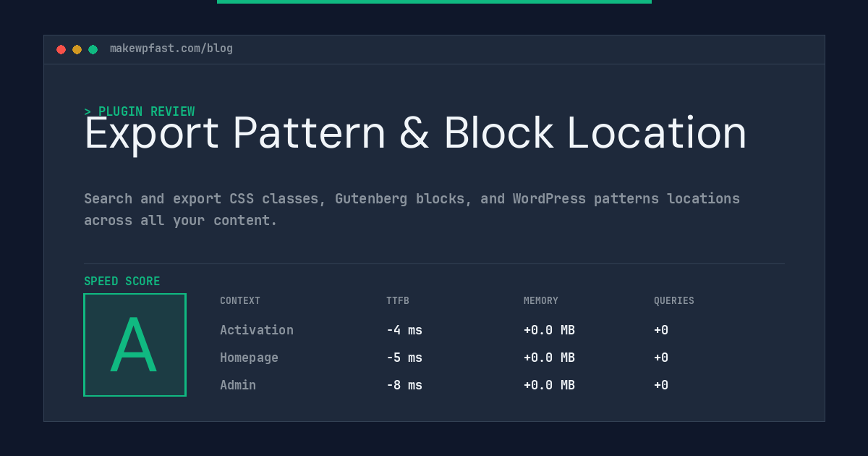Image resolution: width=868 pixels, height=456 pixels.
Task: Click the SPEED SCORE label
Action: [122, 282]
